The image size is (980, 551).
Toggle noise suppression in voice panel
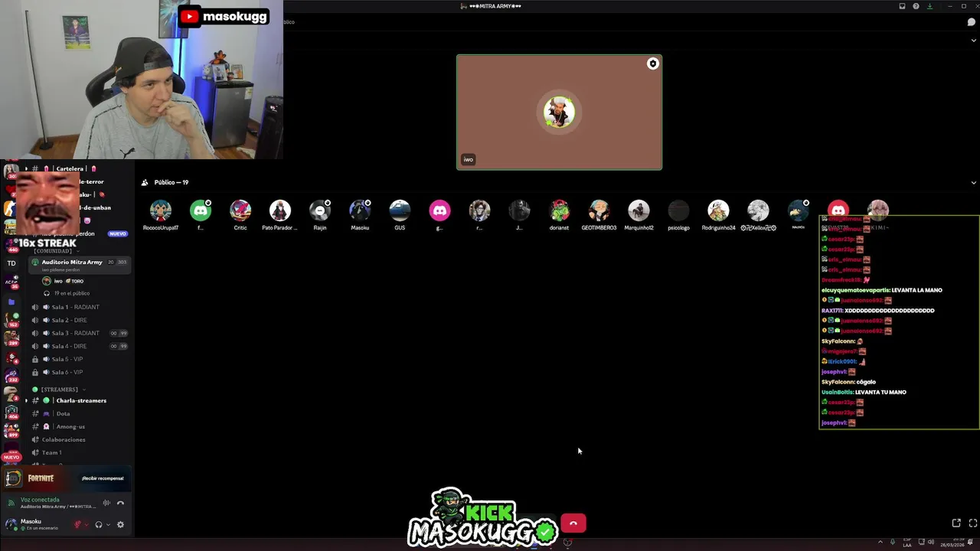click(106, 503)
